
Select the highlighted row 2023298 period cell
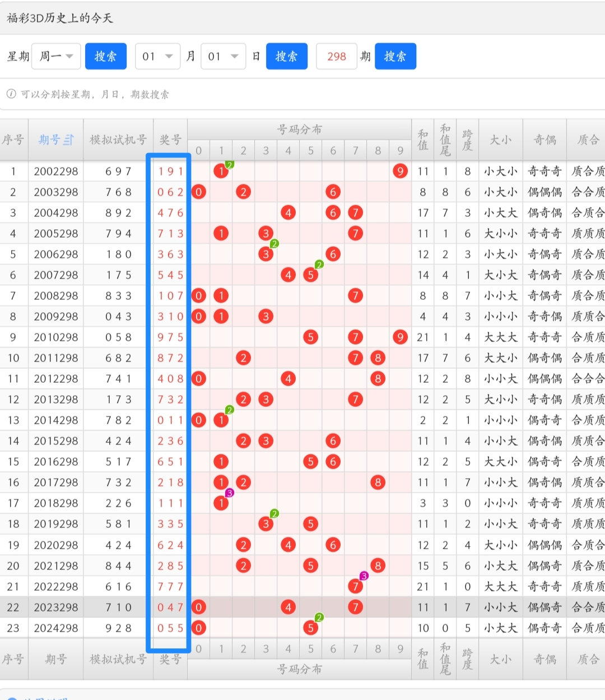coord(55,608)
